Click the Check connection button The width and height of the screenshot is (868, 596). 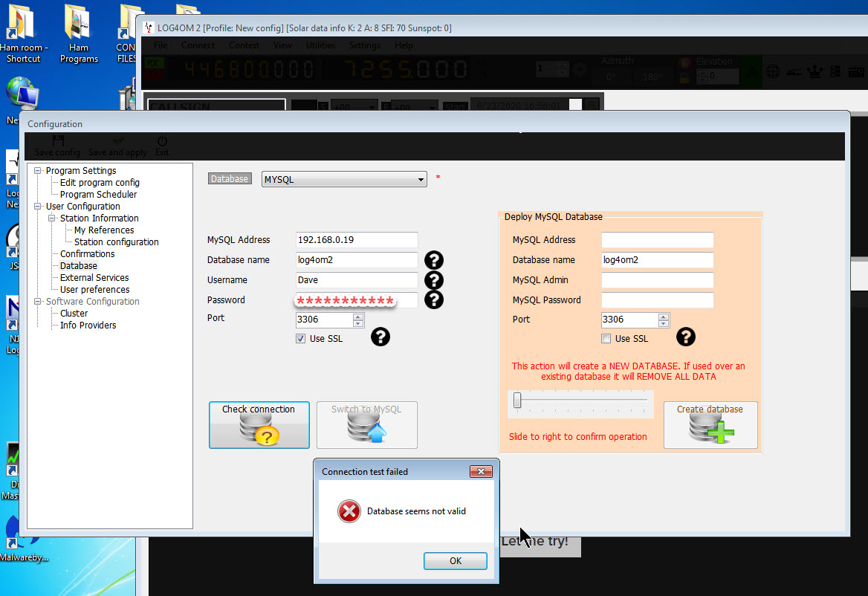tap(259, 425)
